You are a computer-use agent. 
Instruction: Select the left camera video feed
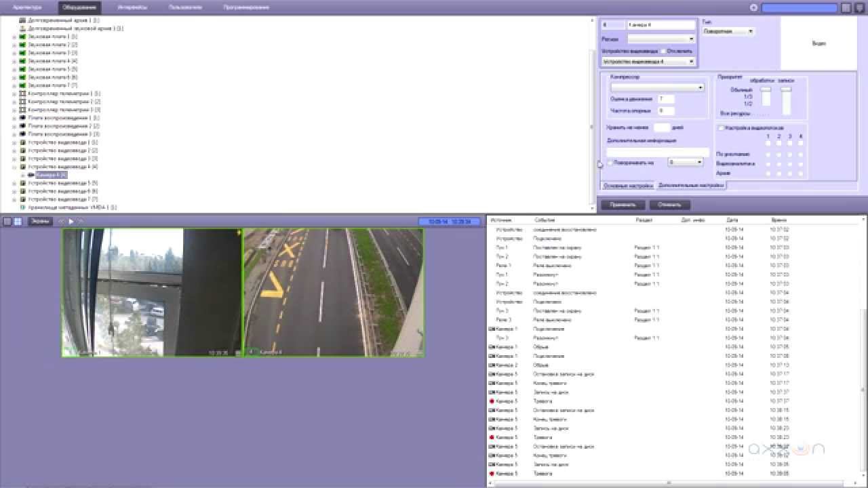153,292
